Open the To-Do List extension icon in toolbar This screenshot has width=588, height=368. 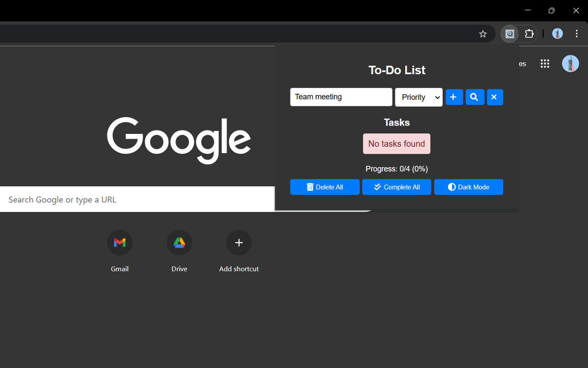point(509,34)
